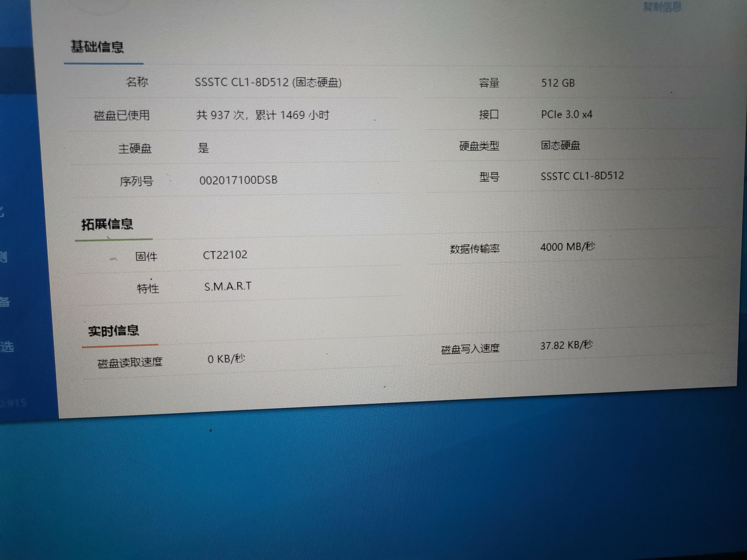This screenshot has height=560, width=747.
Task: Click the 数据传输率 label
Action: (x=475, y=249)
